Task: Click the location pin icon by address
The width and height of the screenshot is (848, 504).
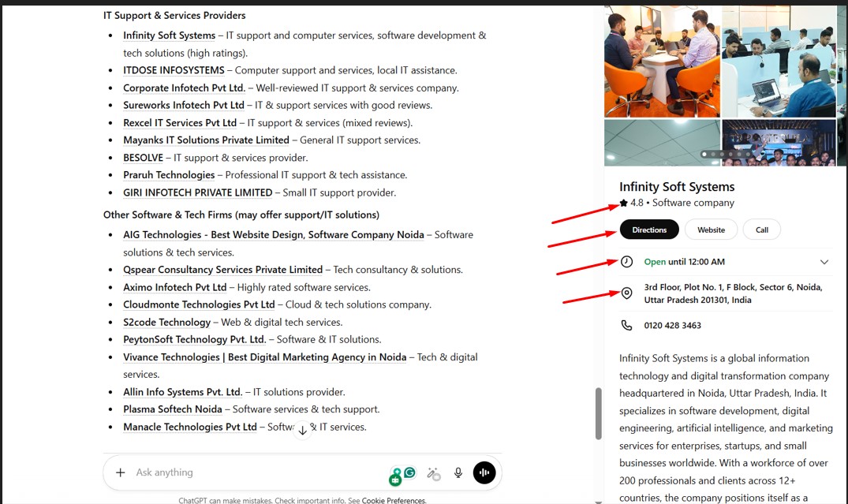Action: (627, 293)
